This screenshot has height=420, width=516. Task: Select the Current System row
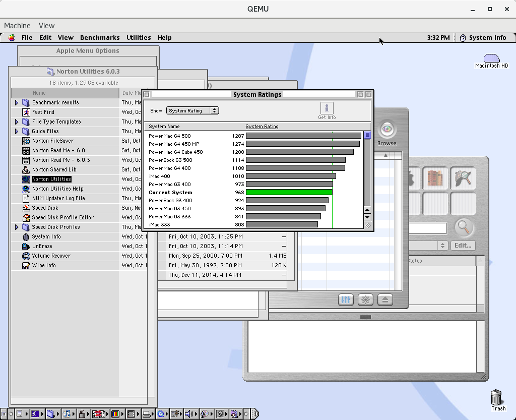tap(254, 192)
